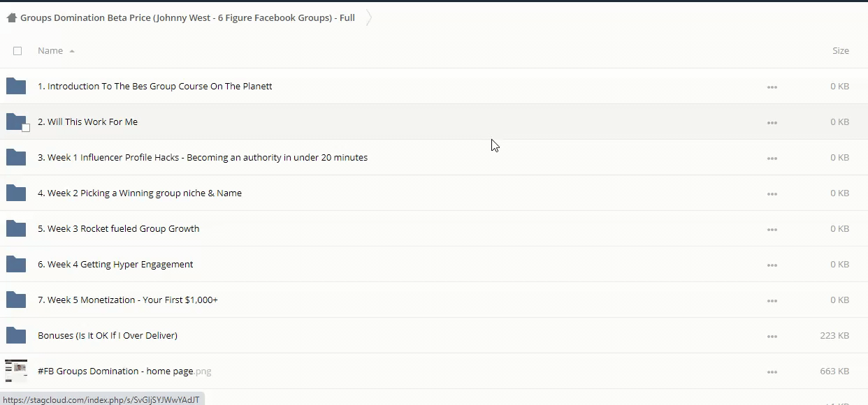The height and width of the screenshot is (405, 868).
Task: Sort files by the Size column header
Action: coord(840,51)
